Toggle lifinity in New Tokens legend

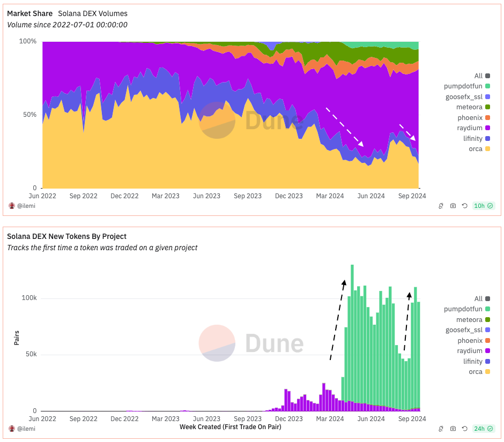coord(477,362)
